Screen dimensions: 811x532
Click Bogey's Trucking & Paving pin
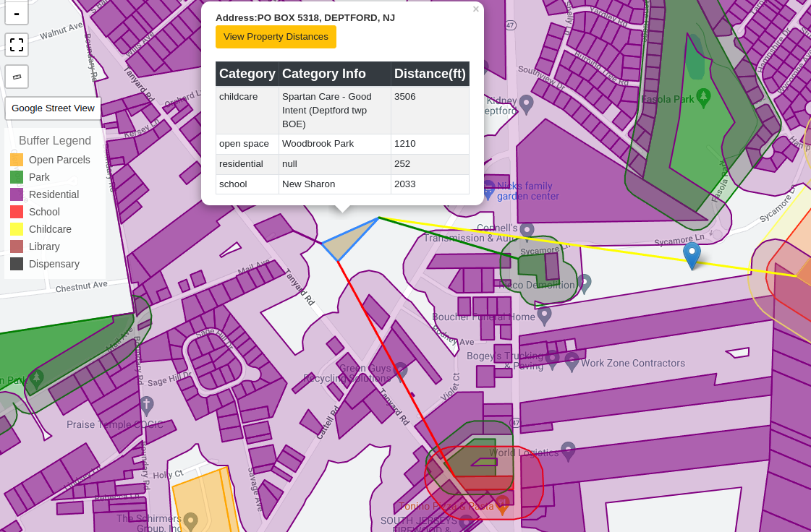tap(553, 360)
